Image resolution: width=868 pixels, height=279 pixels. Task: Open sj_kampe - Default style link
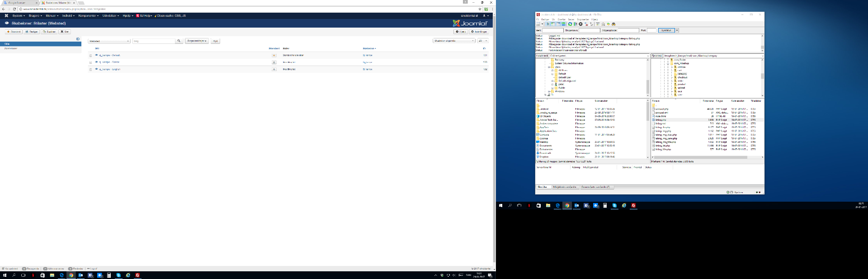click(x=109, y=55)
